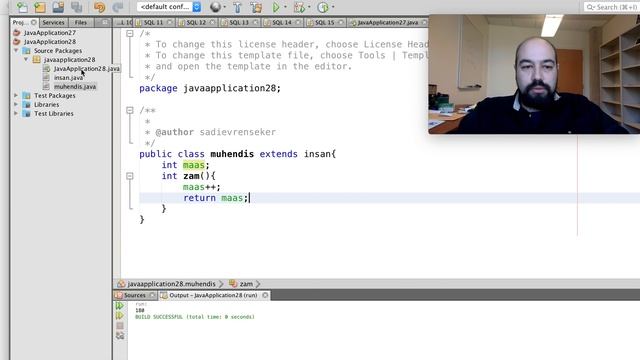This screenshot has height=360, width=640.
Task: Click the Search input field
Action: [611, 7]
